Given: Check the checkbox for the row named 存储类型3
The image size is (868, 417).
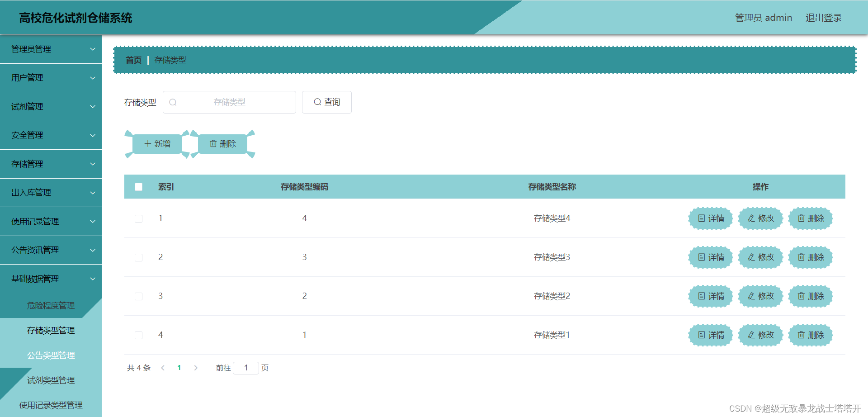Looking at the screenshot, I should [x=139, y=257].
